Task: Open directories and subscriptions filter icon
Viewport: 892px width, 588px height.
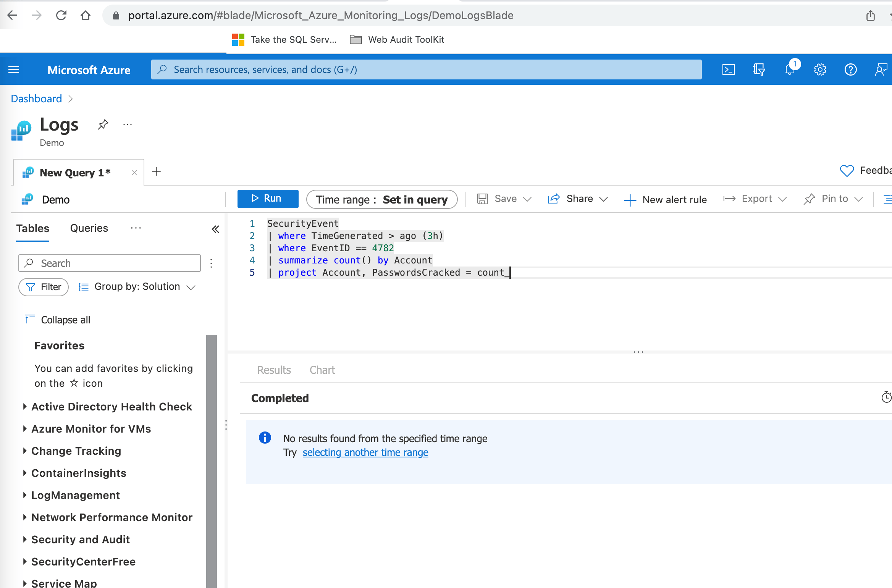Action: 759,69
